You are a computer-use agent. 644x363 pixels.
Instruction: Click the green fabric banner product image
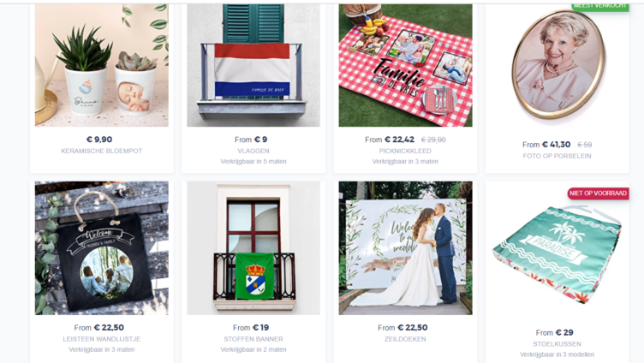[253, 248]
